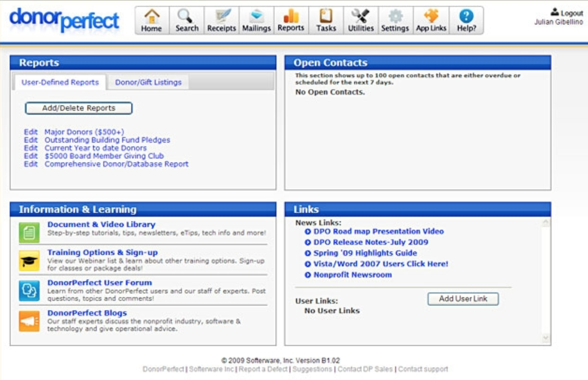Click the graduation cap Training icon

(x=29, y=261)
